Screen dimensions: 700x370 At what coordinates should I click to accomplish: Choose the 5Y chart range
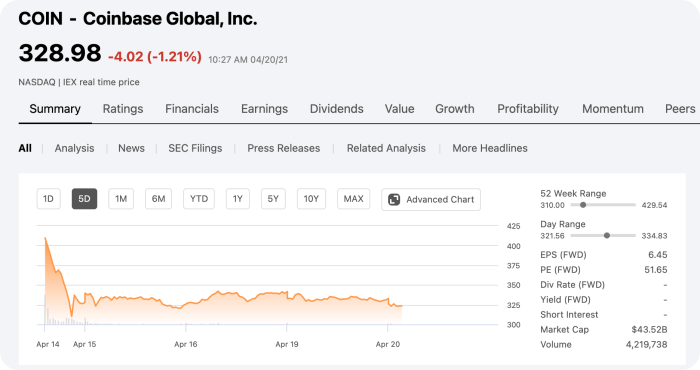coord(273,199)
